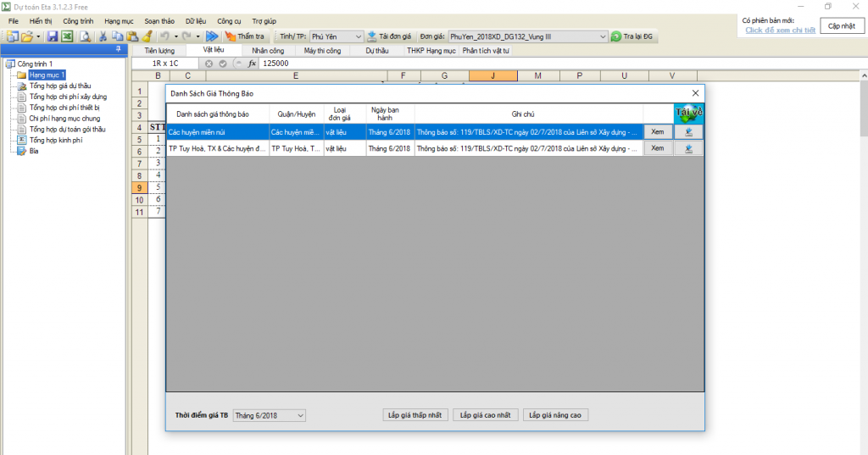Open print preview magnifier icon

85,36
